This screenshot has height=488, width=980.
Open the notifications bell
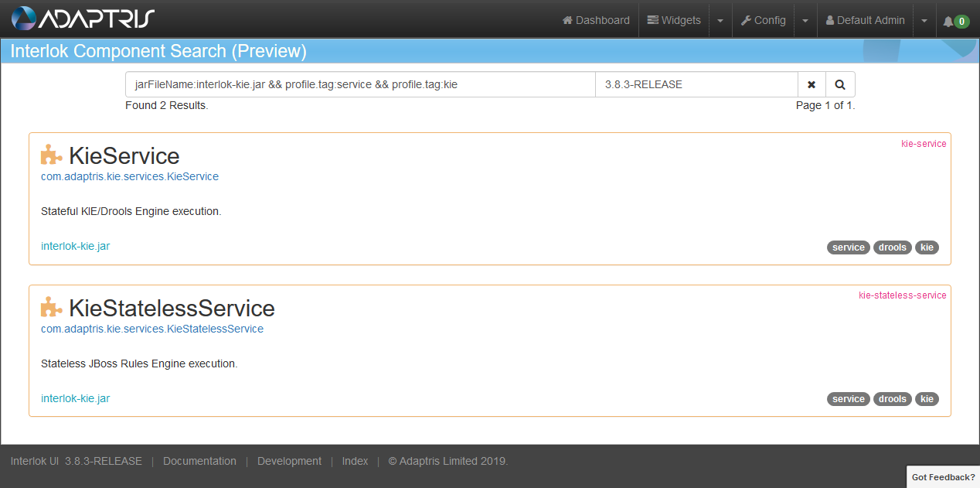tap(956, 21)
